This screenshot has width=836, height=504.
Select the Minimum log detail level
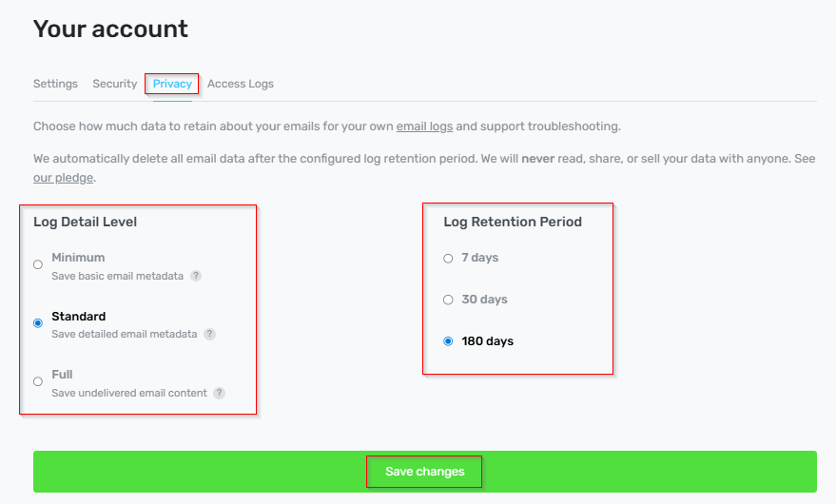(x=38, y=264)
